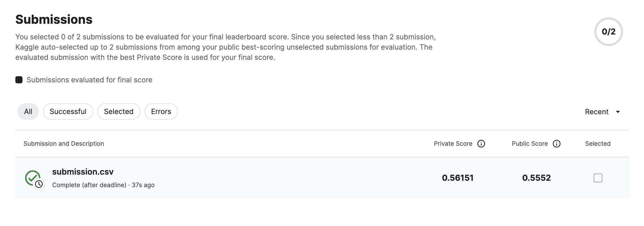Screen dimensions: 644x226
Task: Show All submissions filter
Action: click(28, 111)
